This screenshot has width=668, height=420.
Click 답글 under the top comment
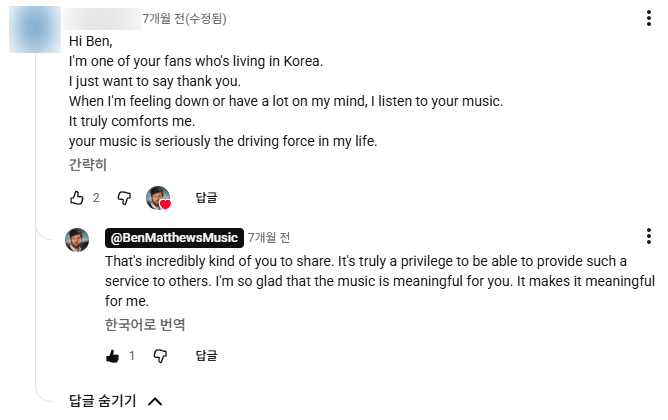point(206,198)
